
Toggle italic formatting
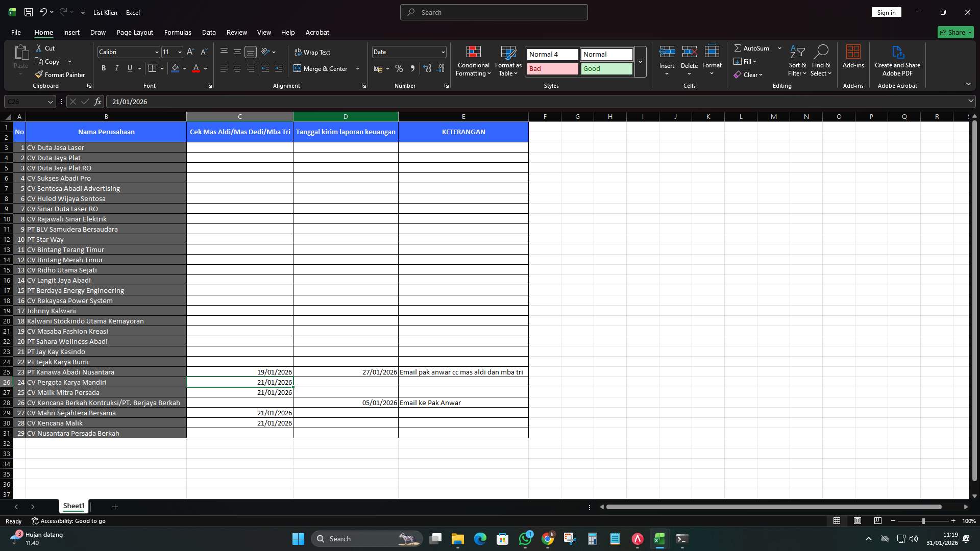(x=116, y=68)
